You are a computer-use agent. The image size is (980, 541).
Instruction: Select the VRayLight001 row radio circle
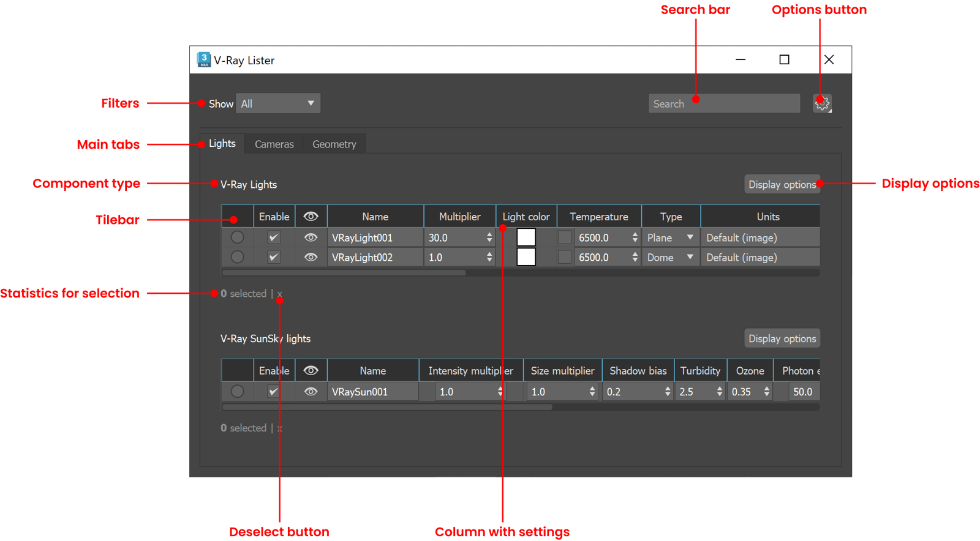coord(237,237)
